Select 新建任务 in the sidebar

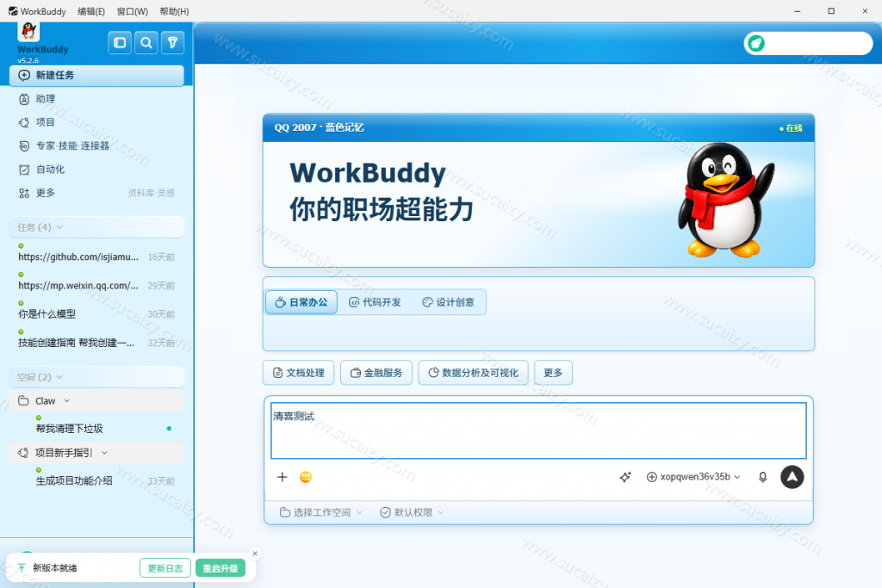point(96,75)
